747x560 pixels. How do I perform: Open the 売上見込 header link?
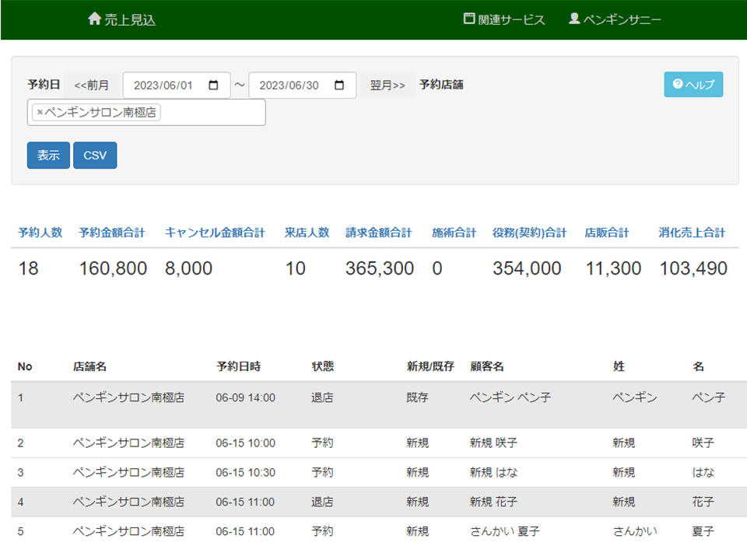122,19
